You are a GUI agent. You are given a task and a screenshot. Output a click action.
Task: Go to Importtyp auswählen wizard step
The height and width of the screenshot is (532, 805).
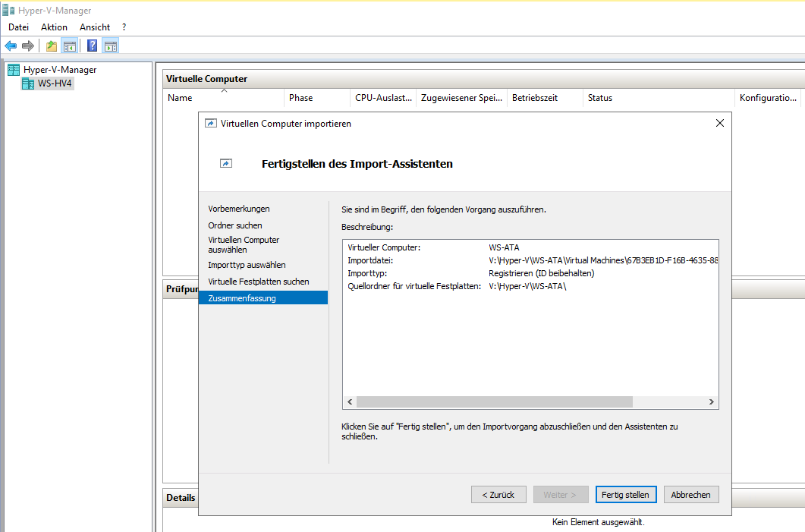click(247, 265)
